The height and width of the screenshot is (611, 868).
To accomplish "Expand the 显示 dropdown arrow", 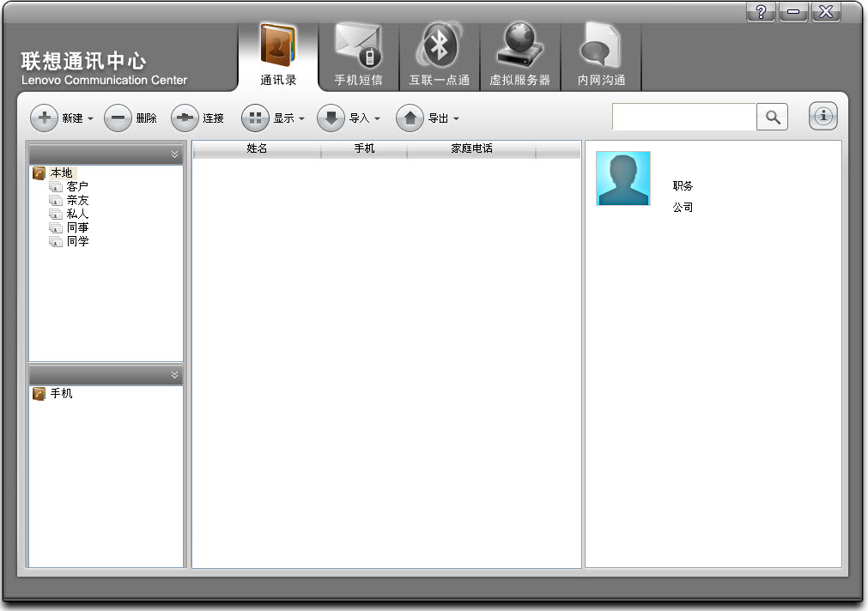I will [x=301, y=118].
